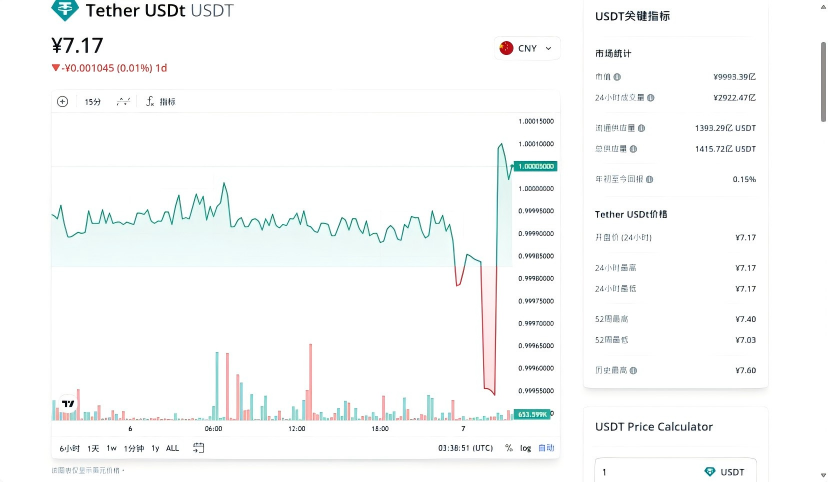Select the 1分钟 time range
828x482 pixels.
pos(134,448)
